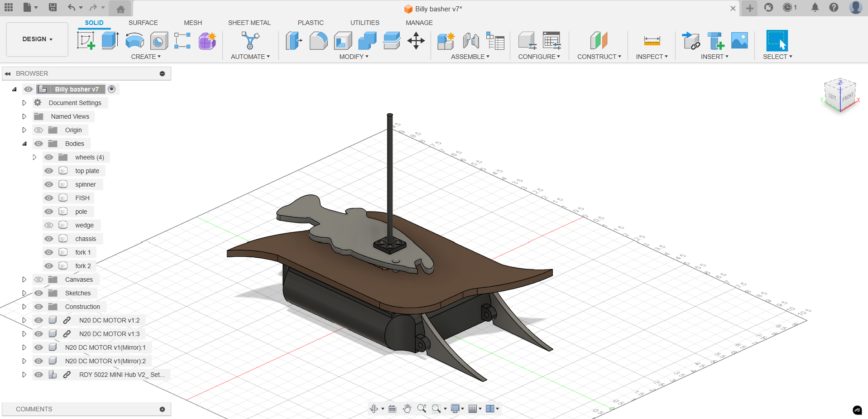Click the ViewCube FRONT face
The width and height of the screenshot is (868, 419).
tap(848, 96)
